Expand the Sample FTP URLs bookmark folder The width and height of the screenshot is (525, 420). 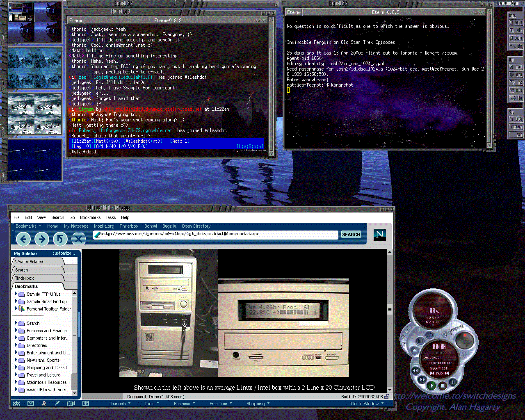point(16,294)
